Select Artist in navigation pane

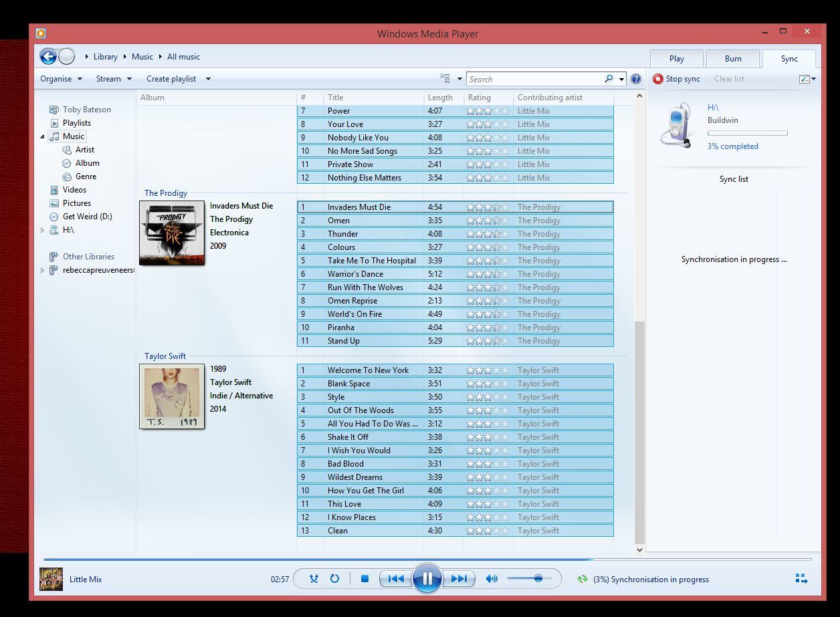[85, 150]
